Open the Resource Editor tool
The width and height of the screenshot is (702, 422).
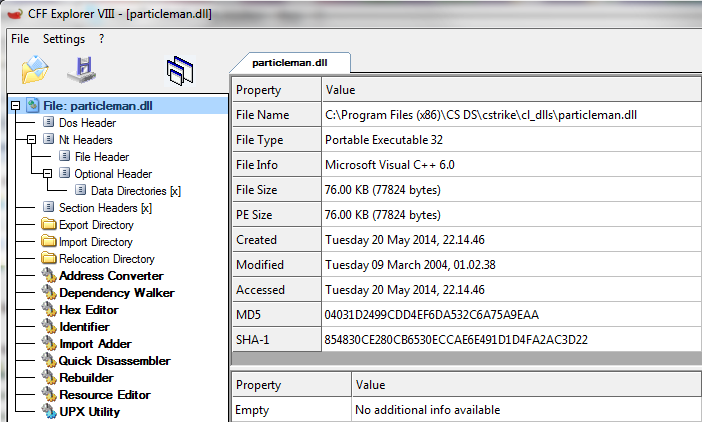(x=105, y=395)
